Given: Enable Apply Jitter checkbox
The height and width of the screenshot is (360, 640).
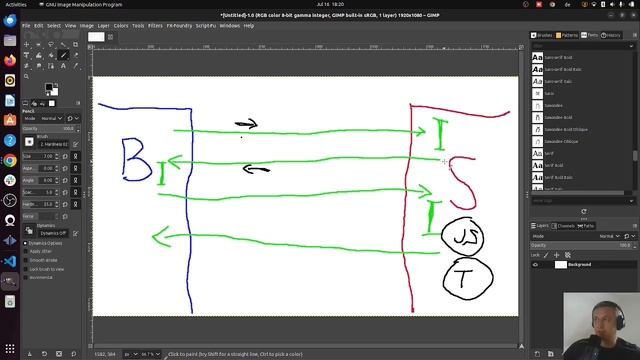Looking at the screenshot, I should point(25,251).
